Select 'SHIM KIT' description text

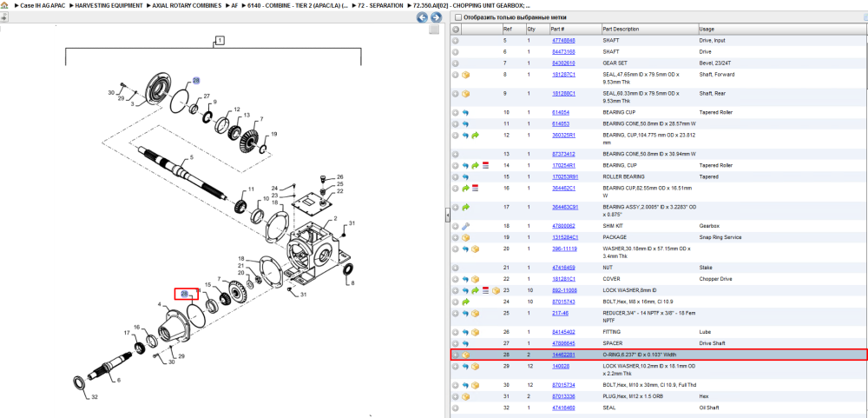[614, 226]
